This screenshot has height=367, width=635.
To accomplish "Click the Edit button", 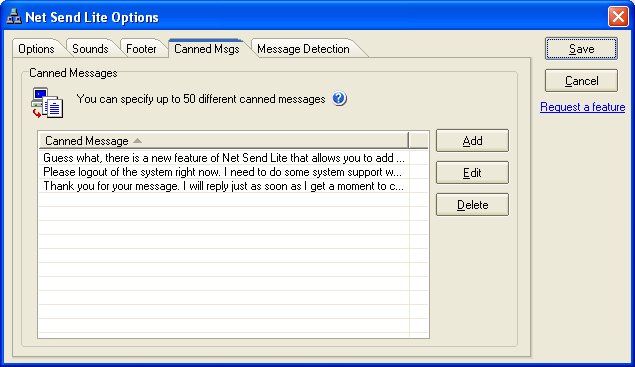I will tap(472, 173).
